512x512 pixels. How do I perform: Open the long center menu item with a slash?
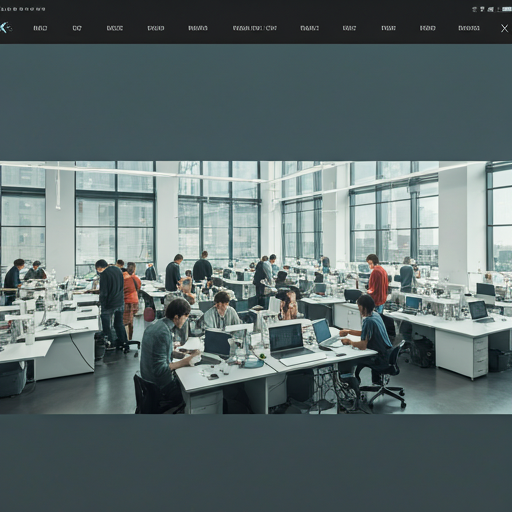(255, 28)
